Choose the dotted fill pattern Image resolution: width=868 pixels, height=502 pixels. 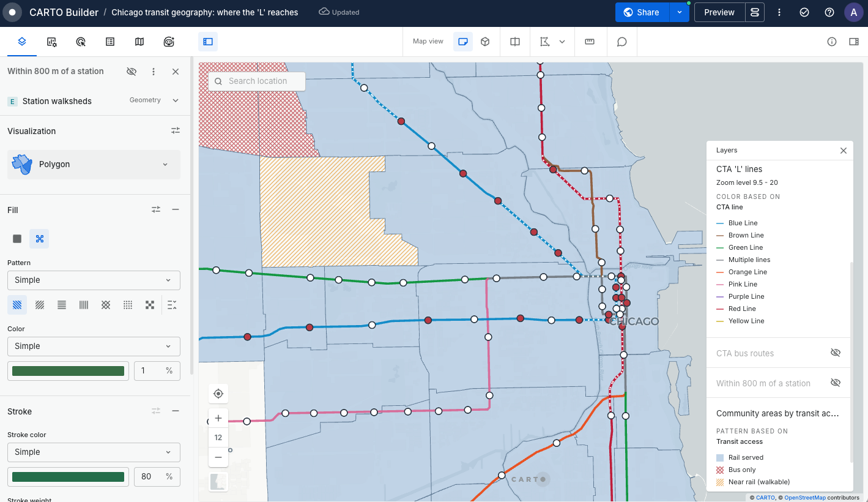click(128, 305)
